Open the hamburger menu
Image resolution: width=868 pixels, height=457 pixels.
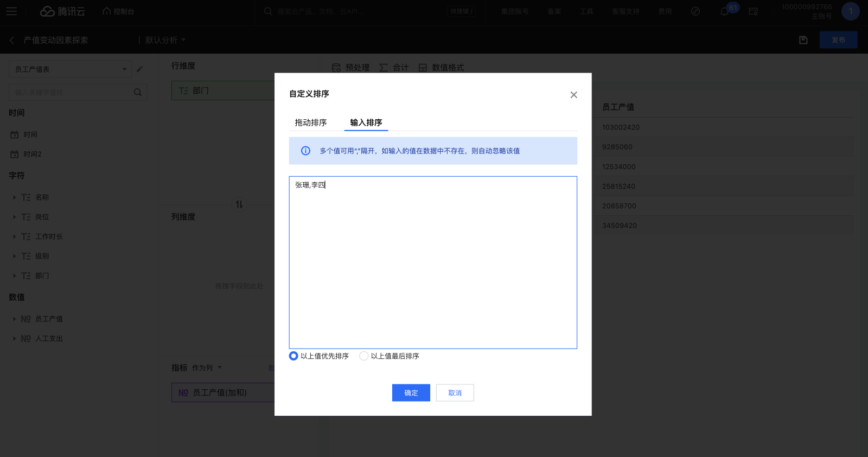11,11
